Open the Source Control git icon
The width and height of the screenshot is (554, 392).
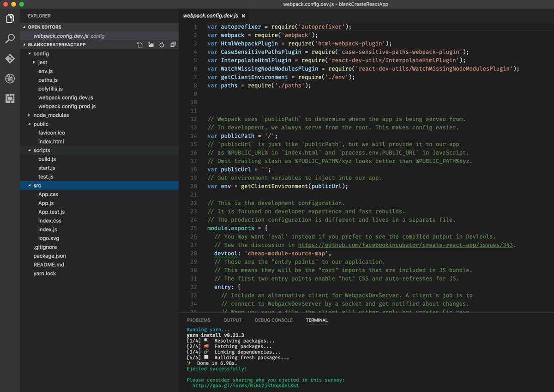click(x=10, y=59)
